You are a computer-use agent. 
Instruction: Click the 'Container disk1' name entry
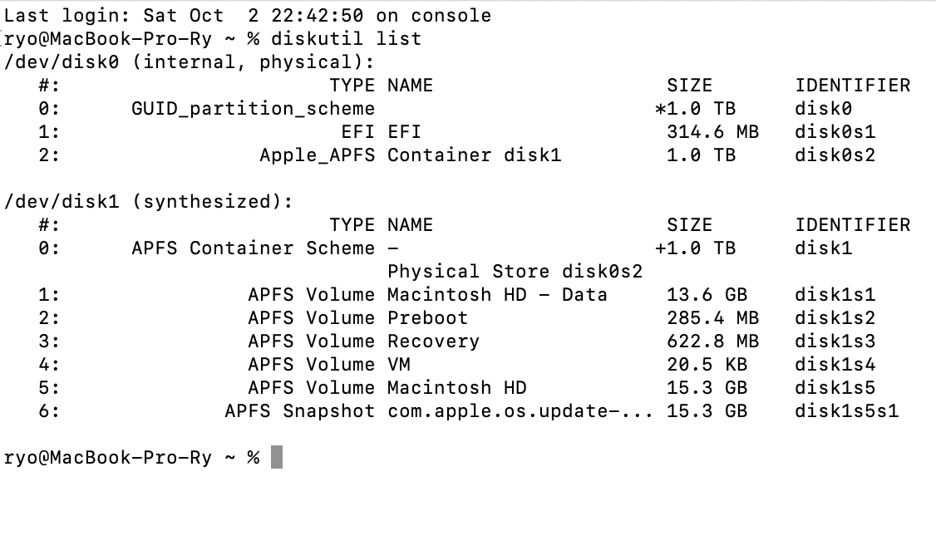point(474,155)
